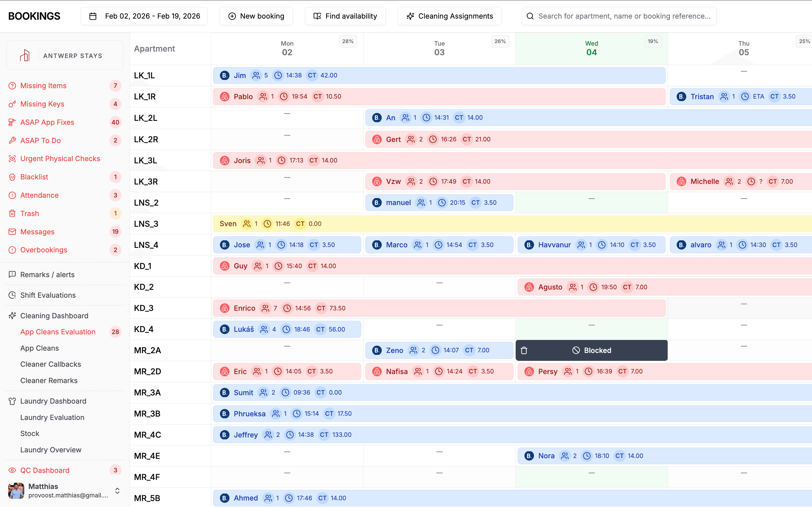Expand the Matthias account menu chevron
Viewport: 812px width, 507px height.
coord(117,491)
